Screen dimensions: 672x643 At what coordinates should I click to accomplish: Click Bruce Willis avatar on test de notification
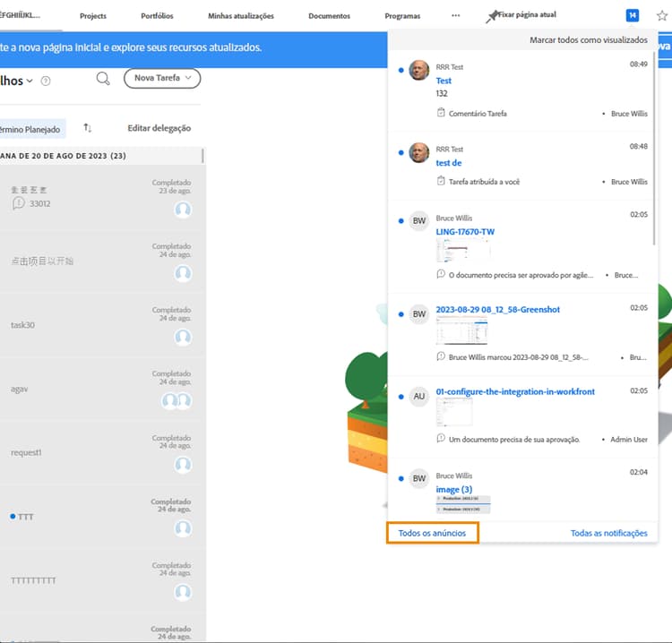pos(418,152)
